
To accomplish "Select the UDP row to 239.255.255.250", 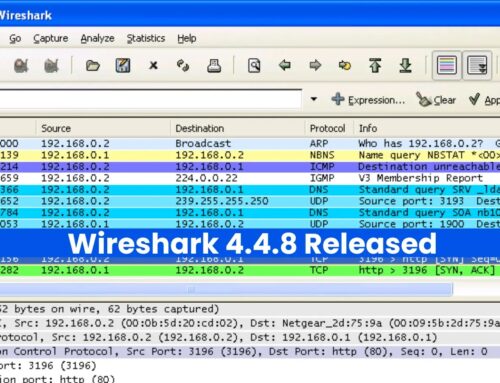I will coord(250,201).
